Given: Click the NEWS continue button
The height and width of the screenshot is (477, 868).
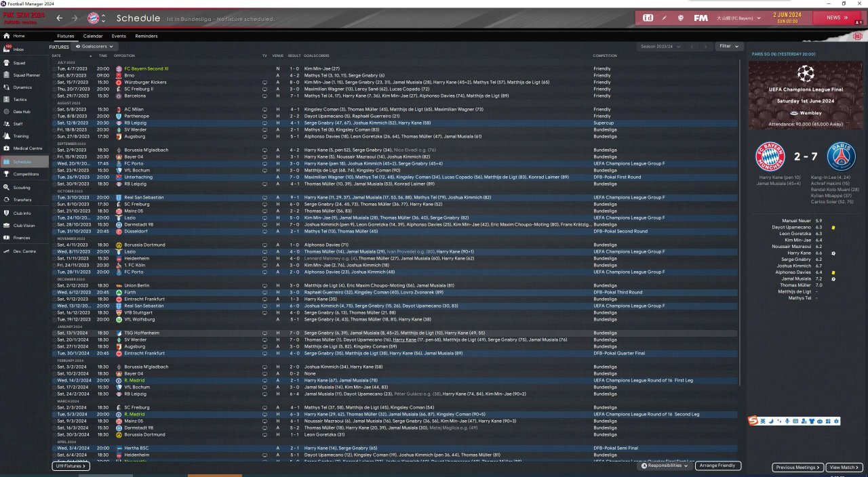Looking at the screenshot, I should point(836,18).
